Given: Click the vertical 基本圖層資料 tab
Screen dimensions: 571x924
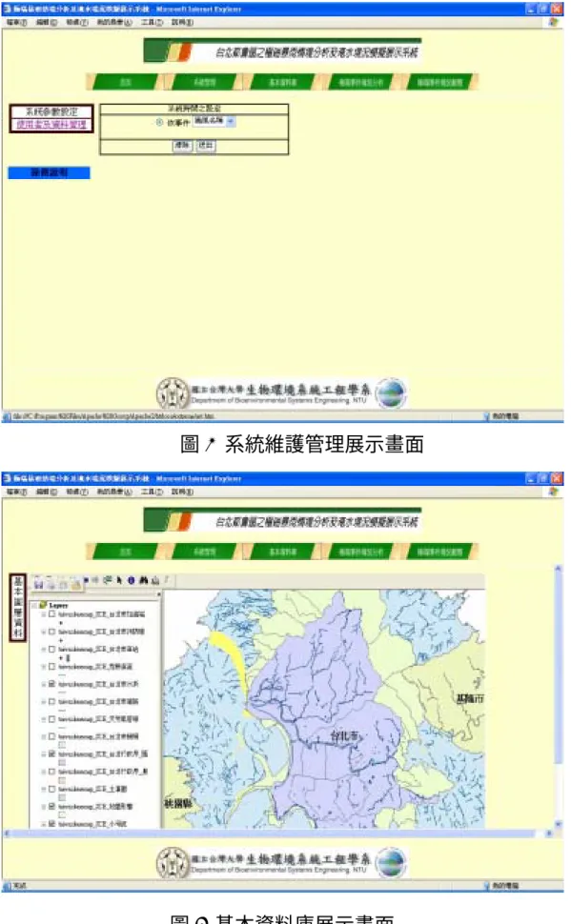Looking at the screenshot, I should [x=18, y=608].
